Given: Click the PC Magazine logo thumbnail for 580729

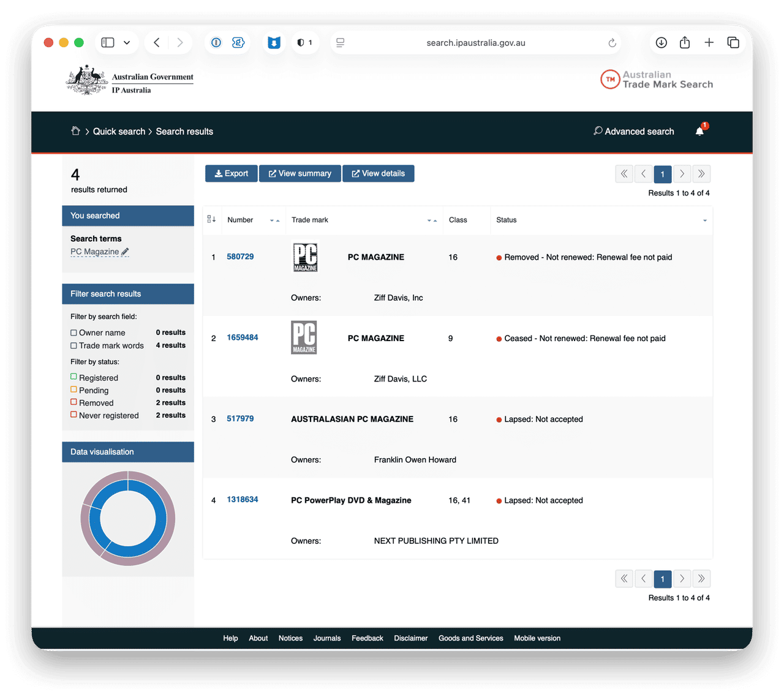Looking at the screenshot, I should pos(306,257).
